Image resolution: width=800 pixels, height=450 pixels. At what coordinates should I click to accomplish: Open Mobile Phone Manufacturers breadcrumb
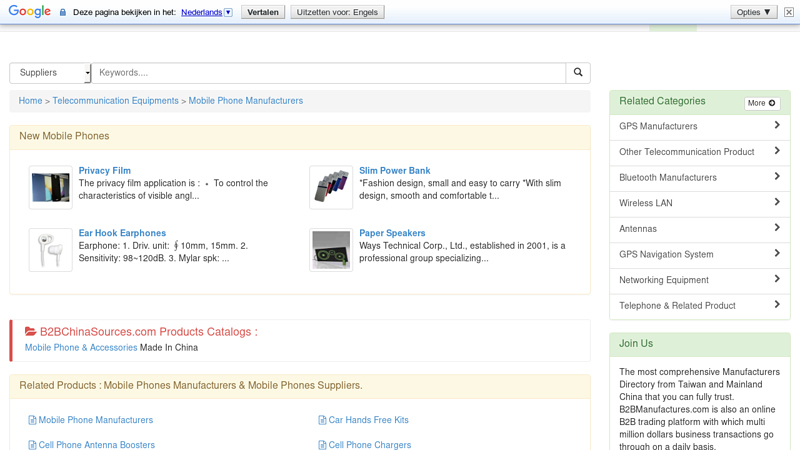tap(246, 101)
